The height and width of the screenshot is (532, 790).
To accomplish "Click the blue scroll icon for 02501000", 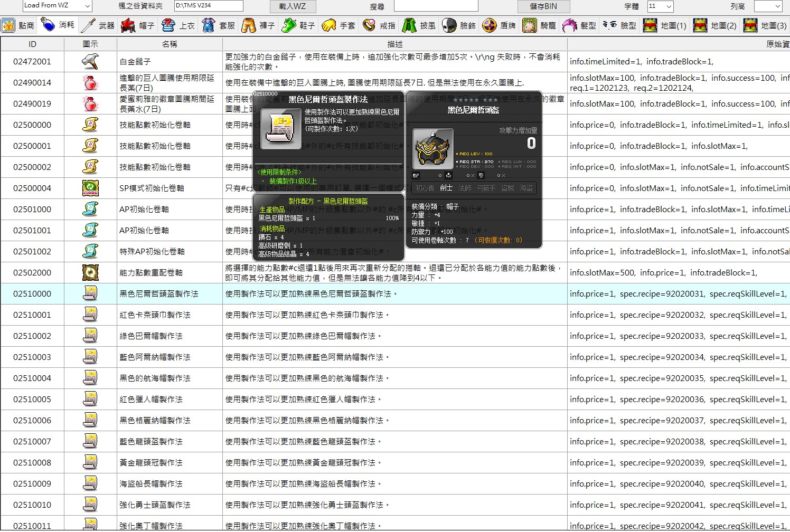I will tap(90, 210).
